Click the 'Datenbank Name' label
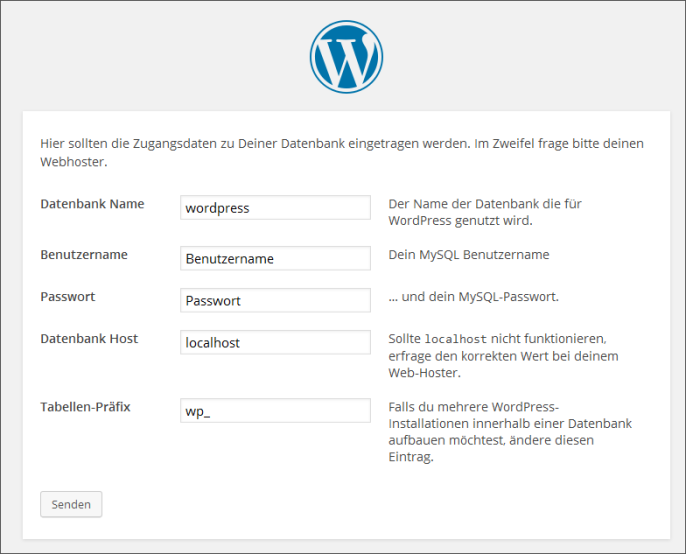 tap(92, 204)
